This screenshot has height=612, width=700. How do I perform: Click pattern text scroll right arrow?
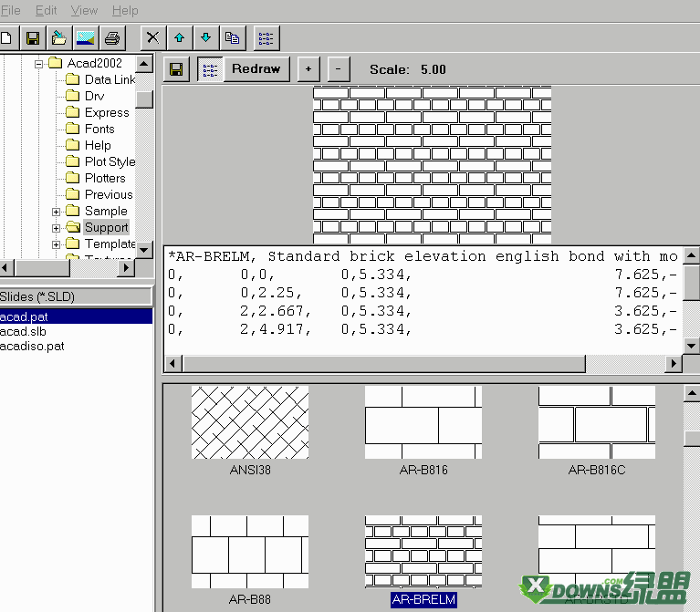click(674, 364)
